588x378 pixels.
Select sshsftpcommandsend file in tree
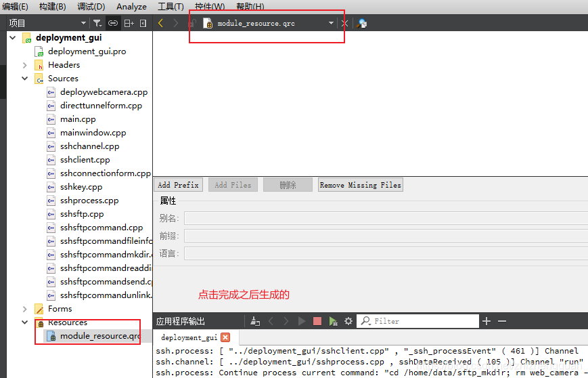point(106,282)
